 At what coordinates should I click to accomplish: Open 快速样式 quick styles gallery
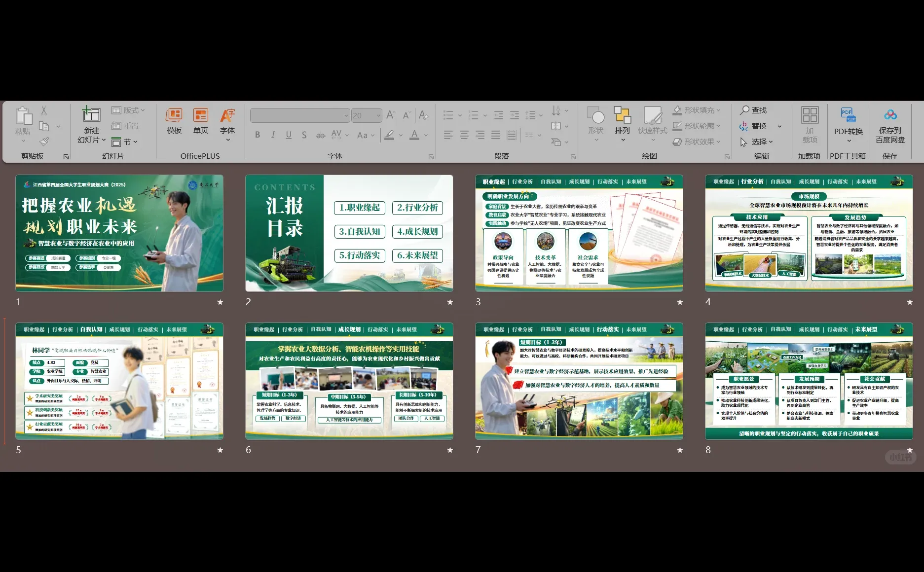coord(652,123)
